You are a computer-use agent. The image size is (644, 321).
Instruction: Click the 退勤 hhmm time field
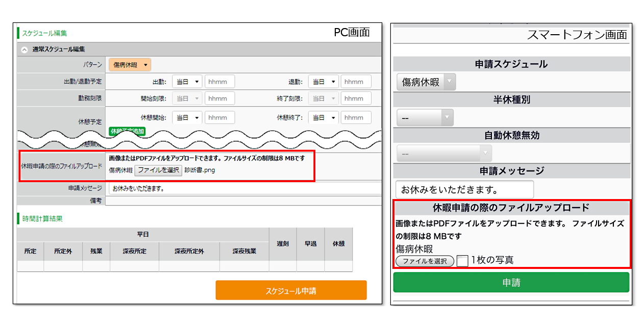[356, 82]
